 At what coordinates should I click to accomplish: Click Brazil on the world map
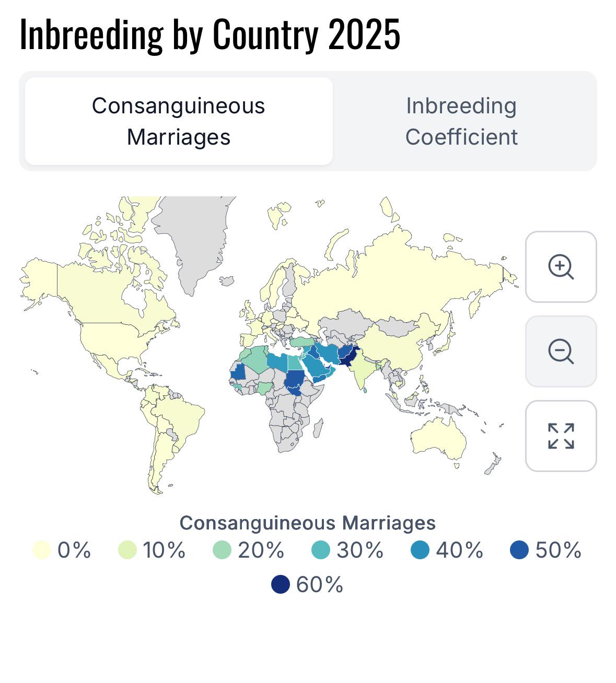pyautogui.click(x=183, y=418)
